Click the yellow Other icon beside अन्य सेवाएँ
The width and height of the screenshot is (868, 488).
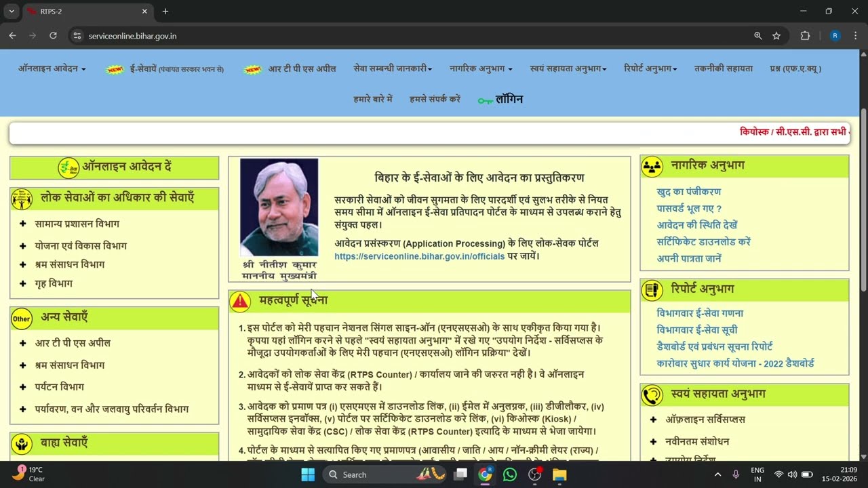(22, 319)
